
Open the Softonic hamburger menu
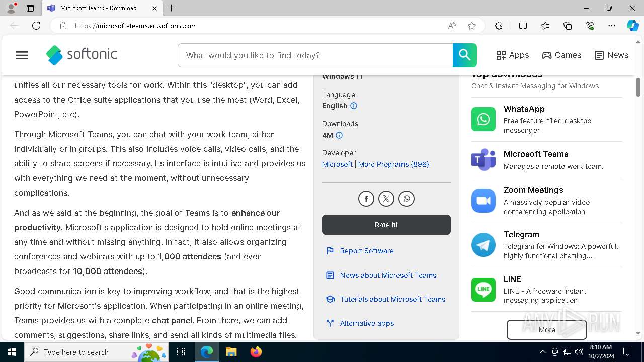click(x=22, y=55)
